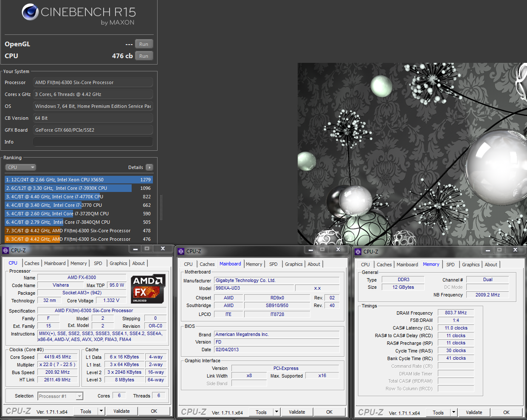
Task: Minimize the Memory CPU-Z window
Action: [x=488, y=250]
